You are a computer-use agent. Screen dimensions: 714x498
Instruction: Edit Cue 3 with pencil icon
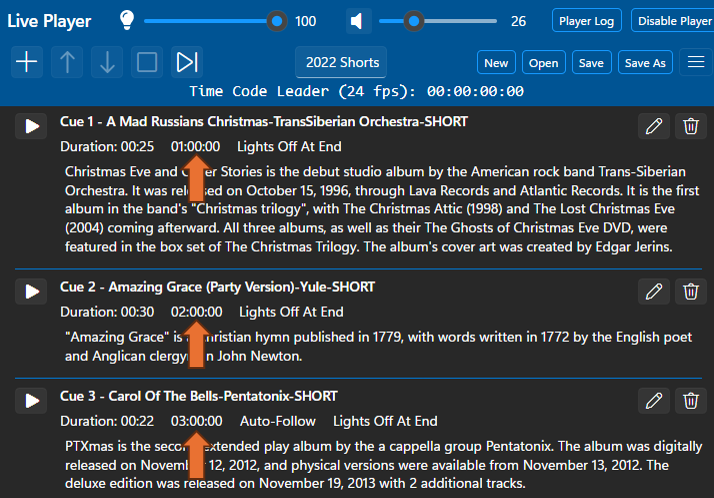point(654,400)
